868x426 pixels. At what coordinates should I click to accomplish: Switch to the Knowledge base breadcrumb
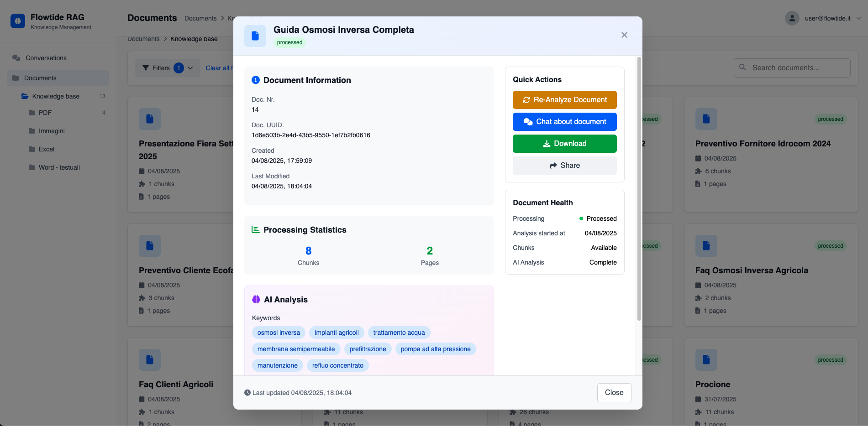tap(194, 39)
